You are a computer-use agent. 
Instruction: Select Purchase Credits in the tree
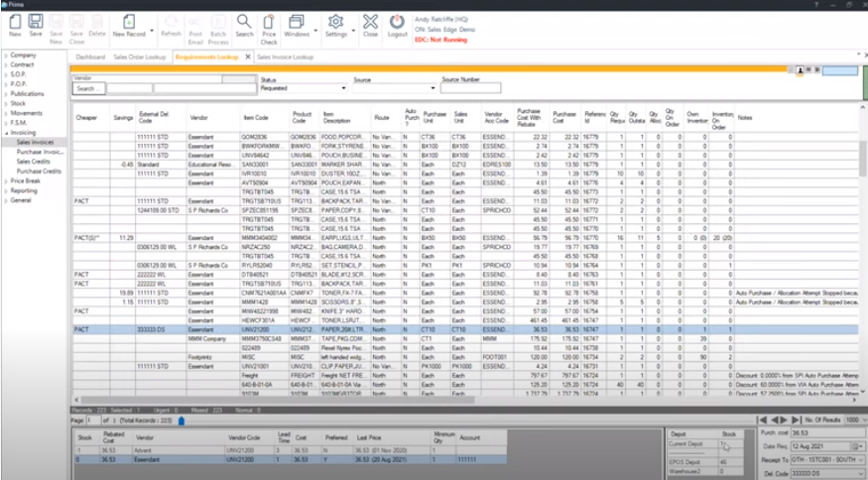point(39,171)
